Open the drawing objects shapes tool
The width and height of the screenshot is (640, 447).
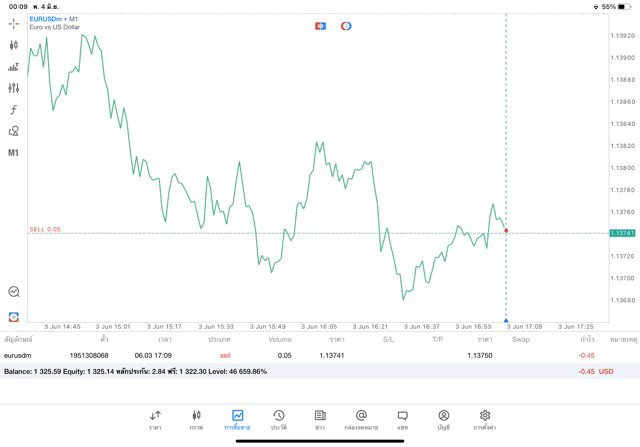pos(14,131)
